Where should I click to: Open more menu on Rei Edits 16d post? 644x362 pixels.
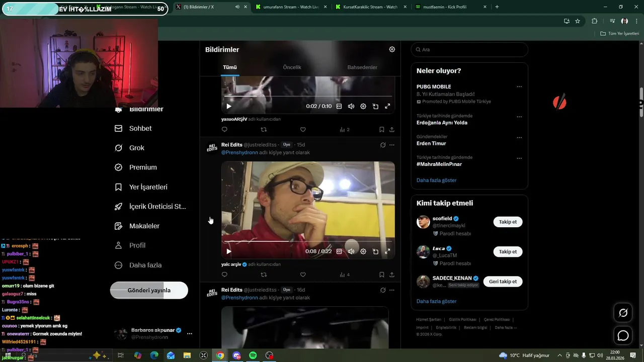coord(392,290)
